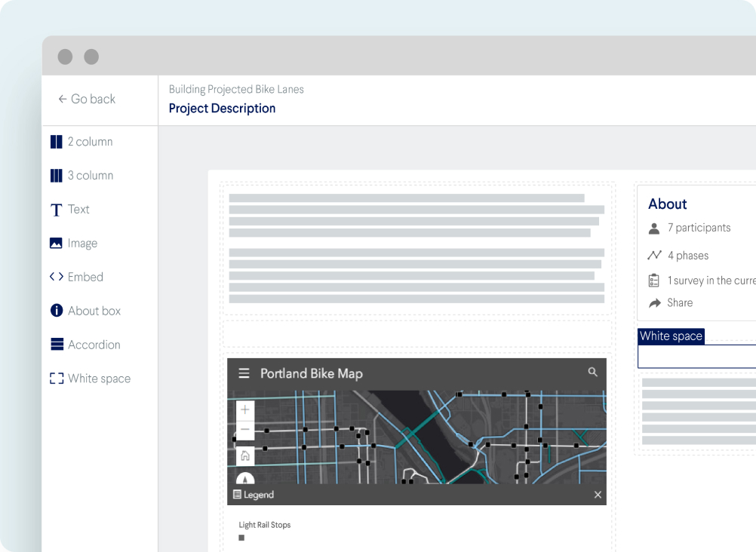Image resolution: width=756 pixels, height=552 pixels.
Task: Click the 2 column layout icon
Action: [x=57, y=142]
